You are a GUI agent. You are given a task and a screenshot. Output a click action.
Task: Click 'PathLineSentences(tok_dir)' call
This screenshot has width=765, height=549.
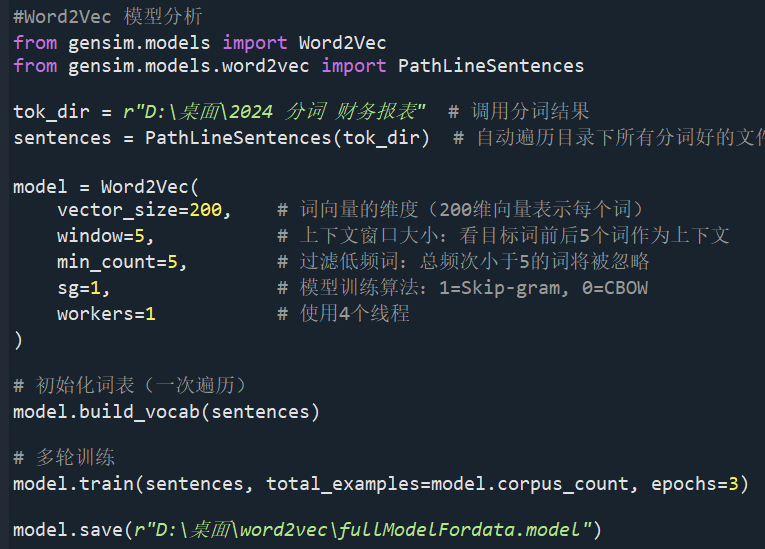[x=287, y=138]
